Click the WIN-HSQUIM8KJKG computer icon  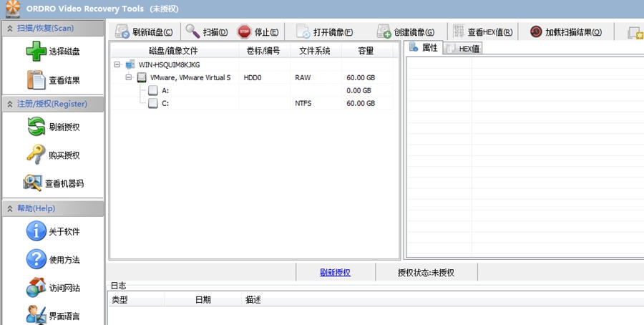point(130,64)
